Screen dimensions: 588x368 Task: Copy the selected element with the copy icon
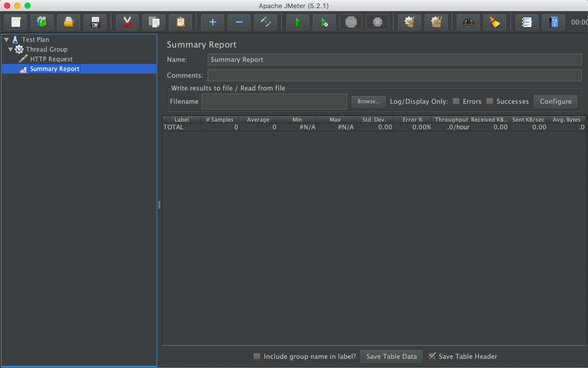pos(154,22)
